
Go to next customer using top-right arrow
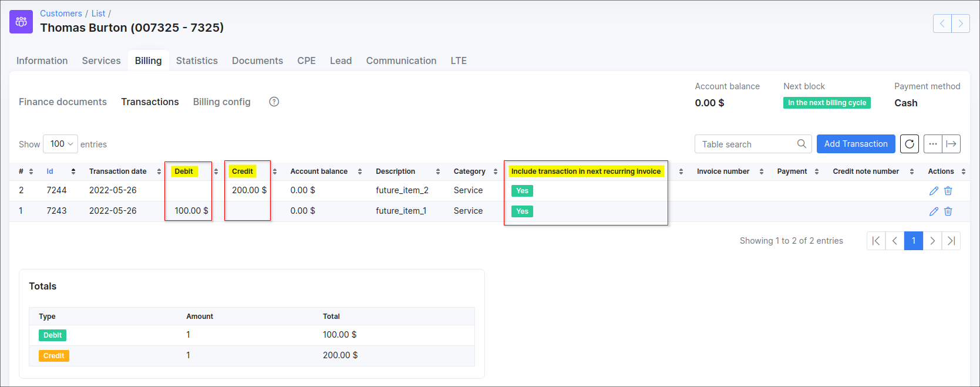961,23
